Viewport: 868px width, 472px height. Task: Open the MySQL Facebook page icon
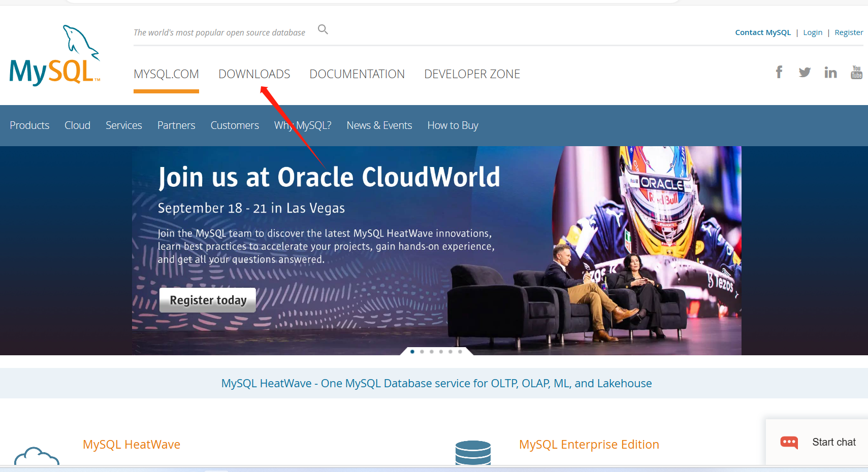pos(779,72)
